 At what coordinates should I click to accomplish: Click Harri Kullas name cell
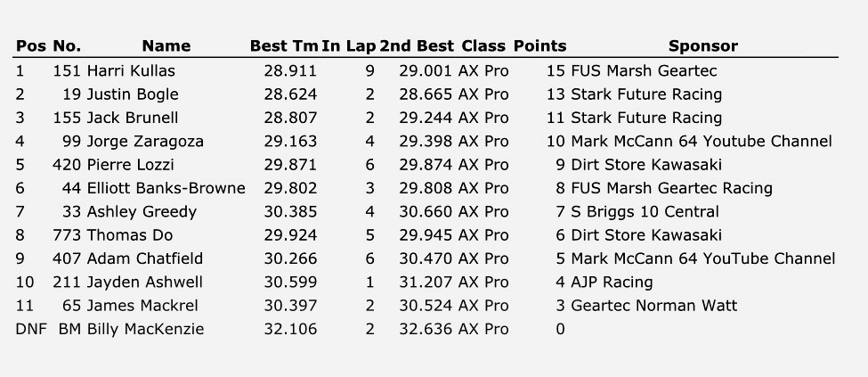(131, 71)
